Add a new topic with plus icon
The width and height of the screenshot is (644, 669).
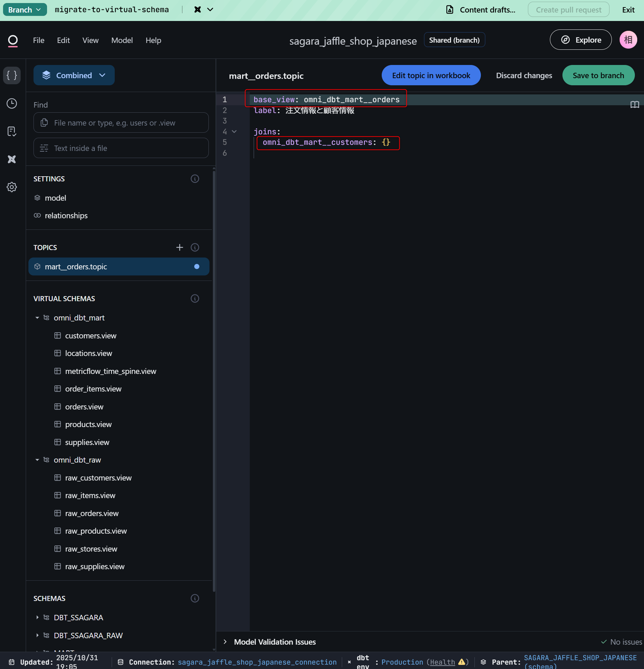(179, 247)
